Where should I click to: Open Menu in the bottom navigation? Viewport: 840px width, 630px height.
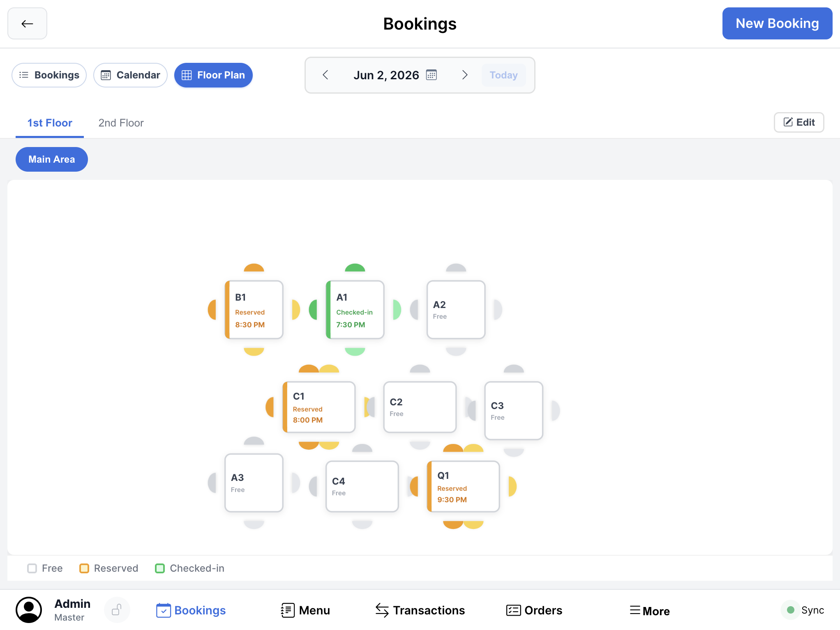[x=305, y=610]
